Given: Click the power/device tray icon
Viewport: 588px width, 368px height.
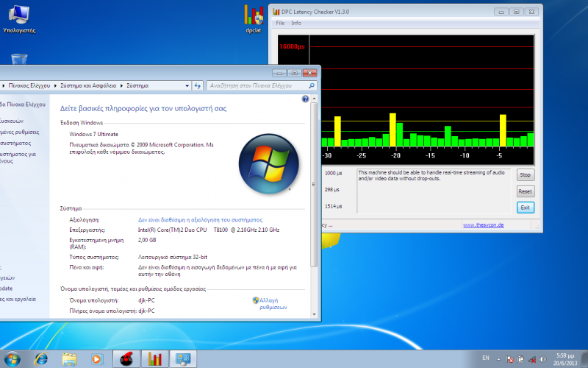Looking at the screenshot, I should [x=520, y=359].
